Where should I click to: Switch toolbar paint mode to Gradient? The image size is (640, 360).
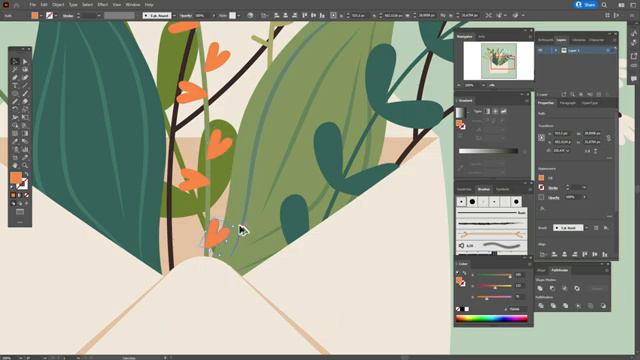tap(20, 195)
